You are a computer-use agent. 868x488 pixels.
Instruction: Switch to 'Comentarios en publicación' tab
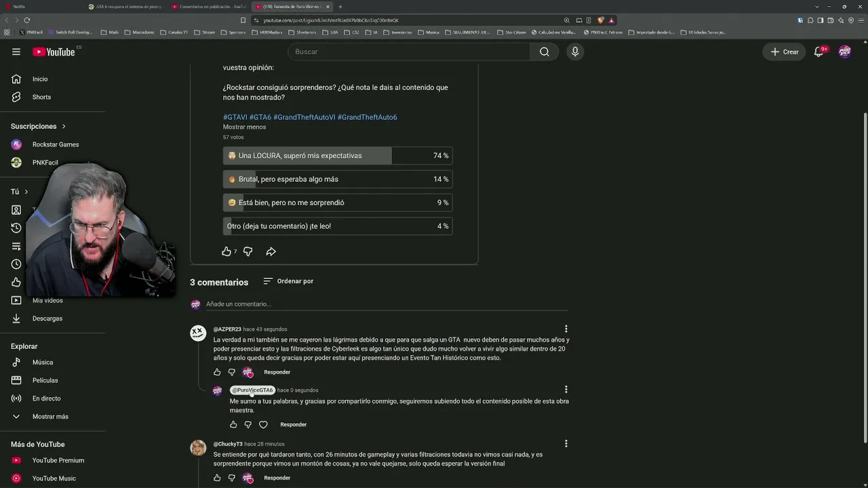[210, 7]
